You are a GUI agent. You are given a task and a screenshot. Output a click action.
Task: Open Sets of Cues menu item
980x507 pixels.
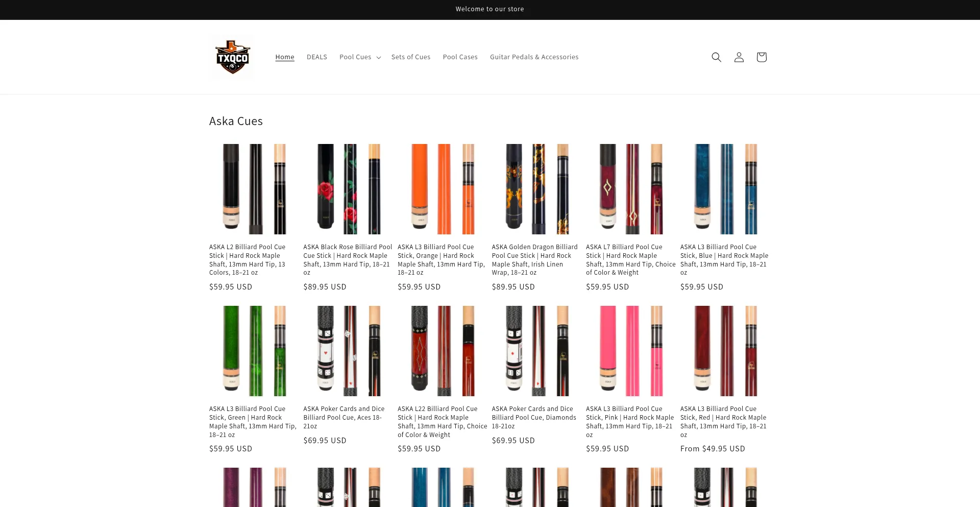(x=411, y=57)
